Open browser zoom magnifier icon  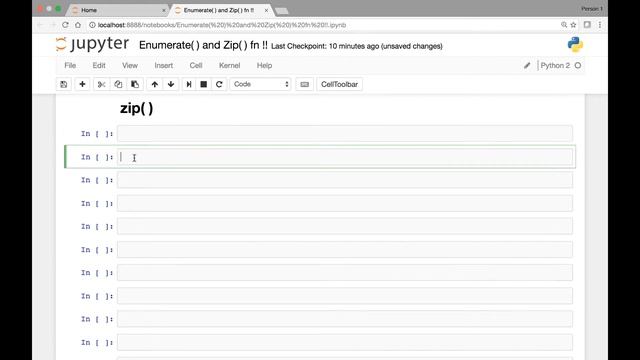(x=564, y=25)
